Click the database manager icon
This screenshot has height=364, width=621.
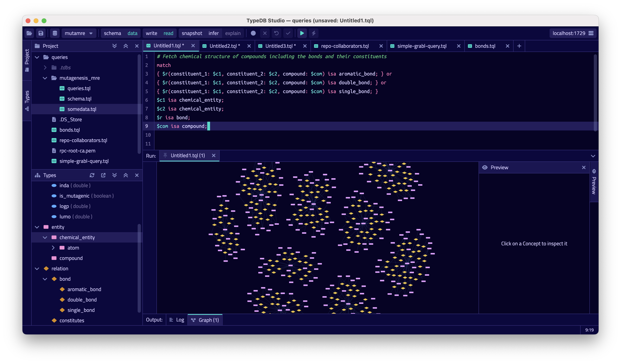tap(55, 33)
